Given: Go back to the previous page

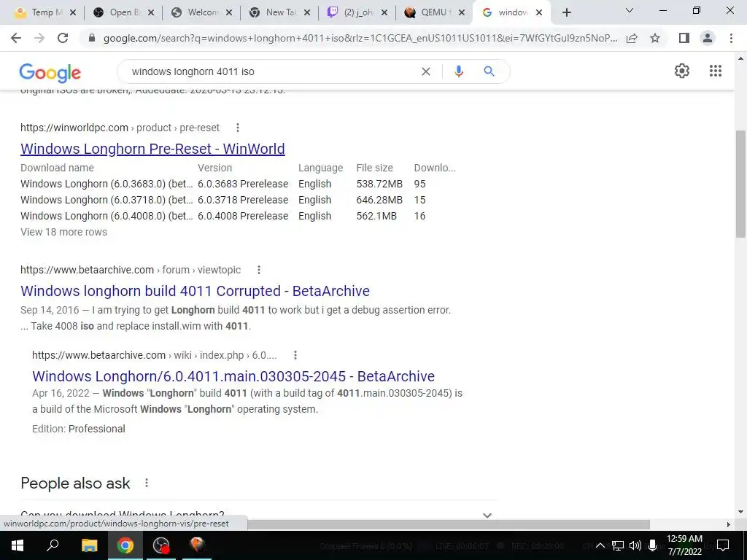Looking at the screenshot, I should 16,38.
